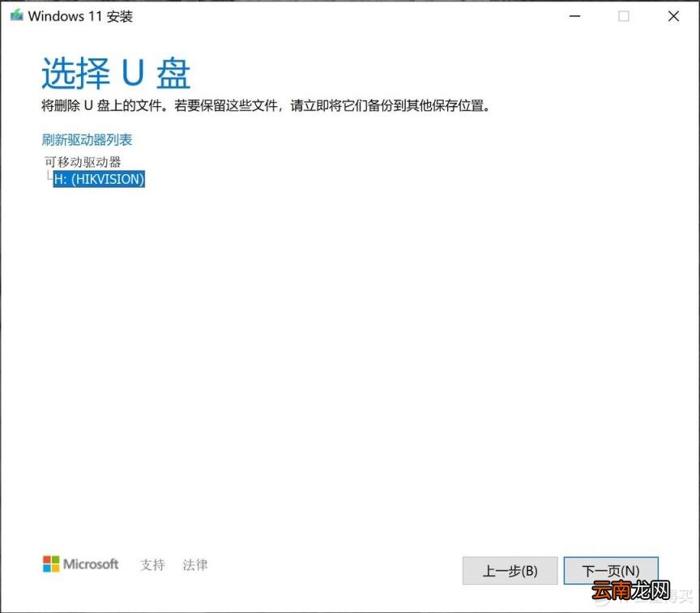Click the warning text about deleting files
This screenshot has height=613, width=700.
click(x=266, y=106)
